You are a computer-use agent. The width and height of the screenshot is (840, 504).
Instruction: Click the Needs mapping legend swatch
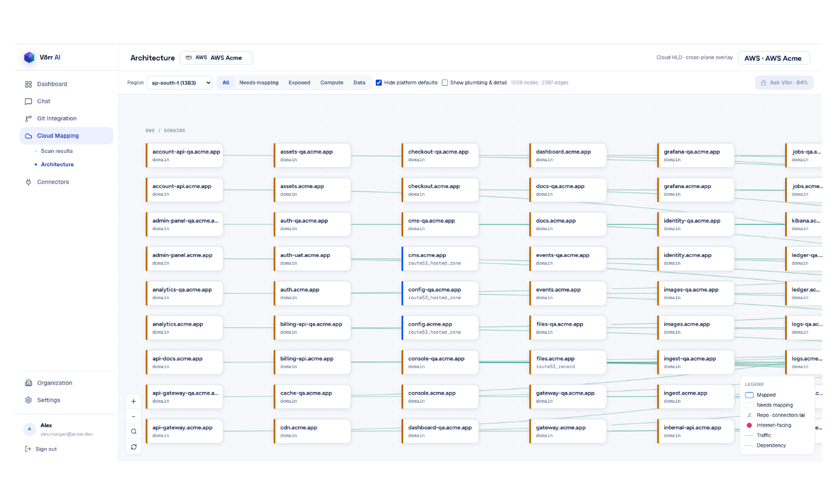(x=749, y=405)
